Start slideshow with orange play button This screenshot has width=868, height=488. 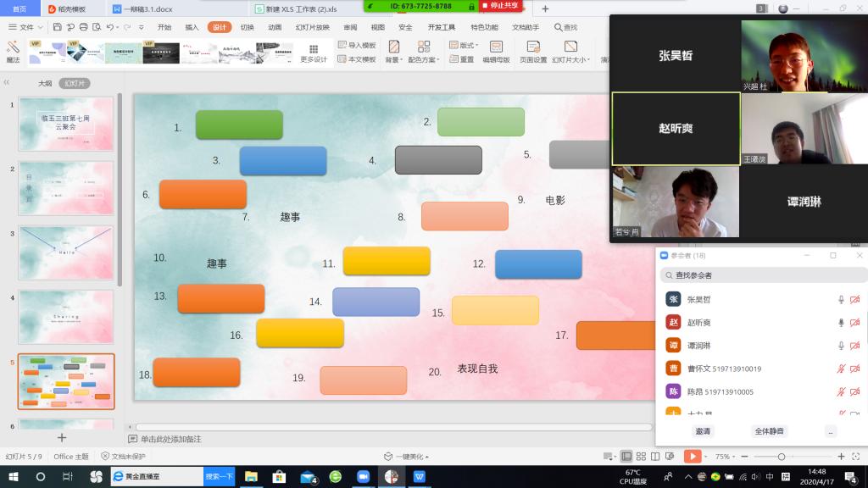692,457
